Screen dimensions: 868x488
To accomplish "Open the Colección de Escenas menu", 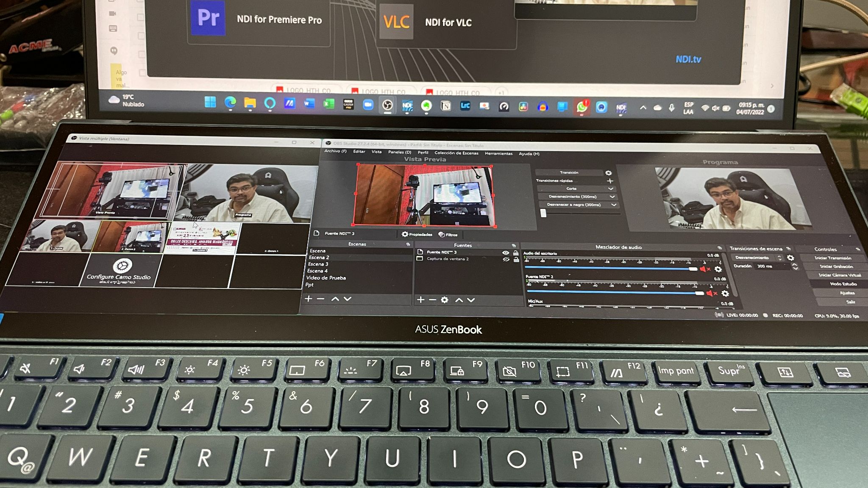I will [x=456, y=153].
